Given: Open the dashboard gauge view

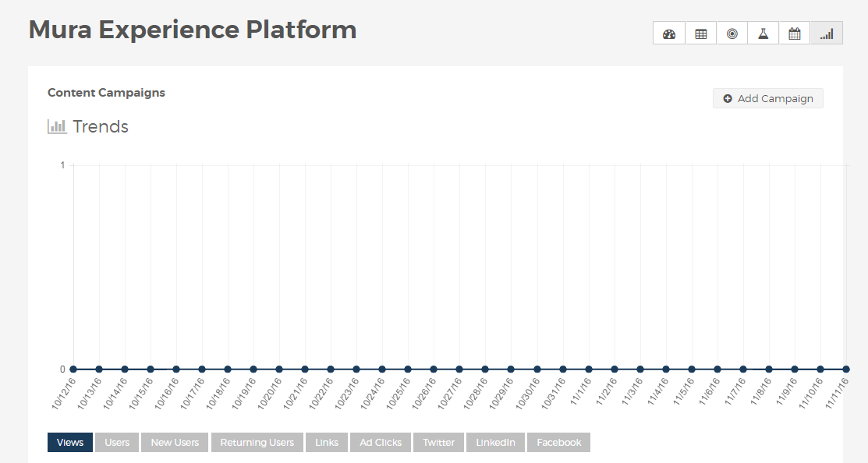Looking at the screenshot, I should (x=669, y=34).
